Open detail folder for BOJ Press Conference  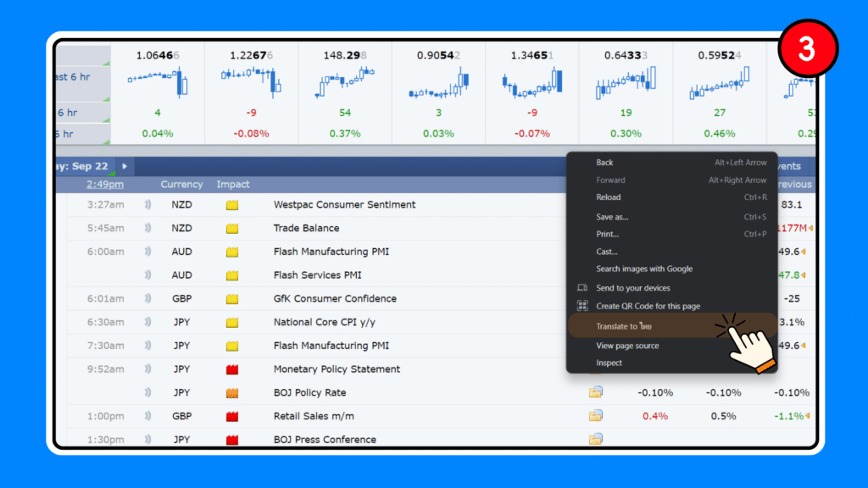[596, 439]
